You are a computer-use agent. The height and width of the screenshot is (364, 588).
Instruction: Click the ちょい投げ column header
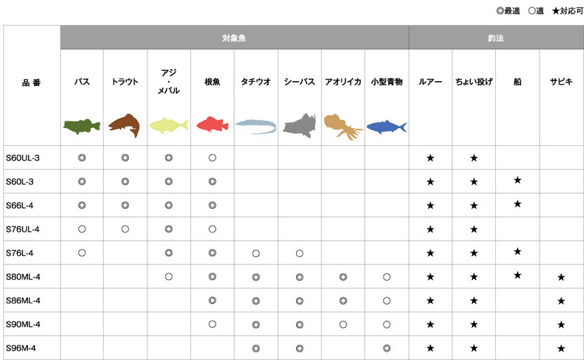click(x=474, y=82)
